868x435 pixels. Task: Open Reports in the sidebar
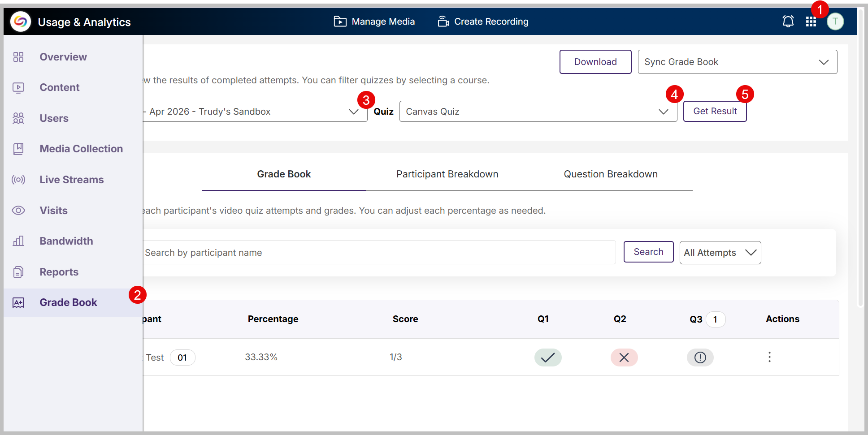coord(59,272)
